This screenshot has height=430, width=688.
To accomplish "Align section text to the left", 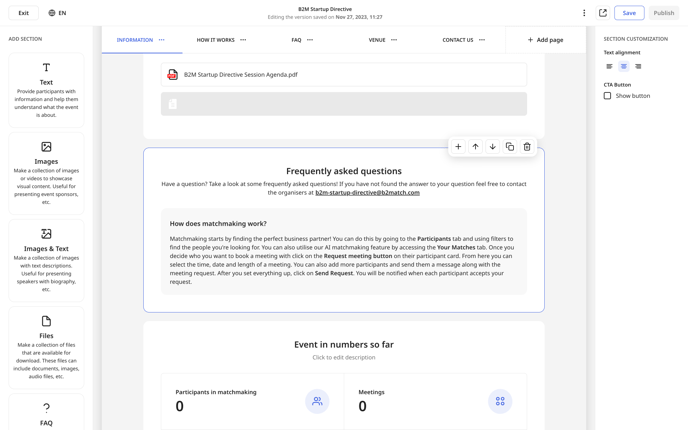I will 609,66.
